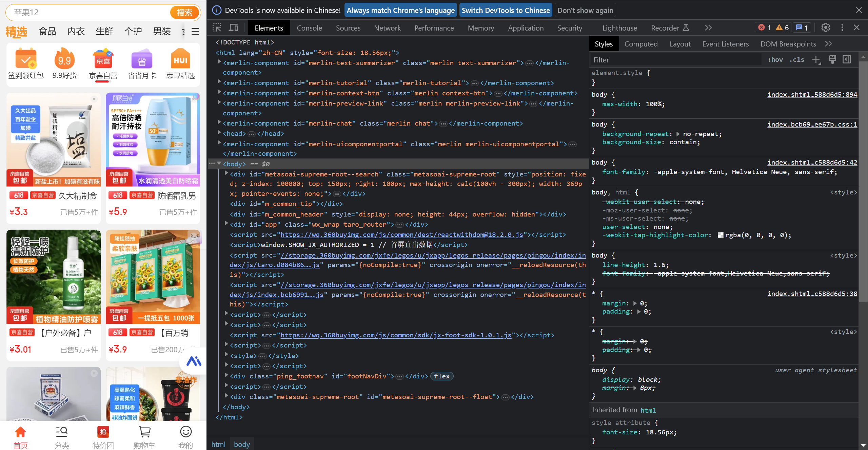
Task: Expand the head element node
Action: tap(219, 132)
